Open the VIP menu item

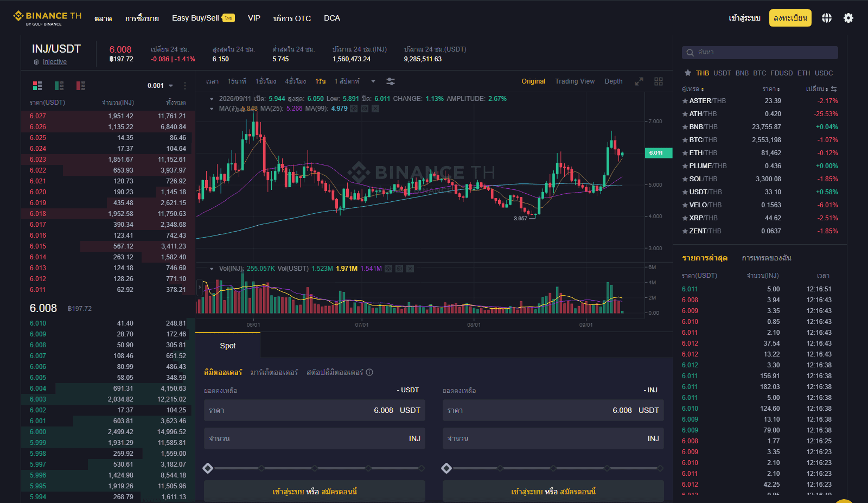(x=254, y=18)
